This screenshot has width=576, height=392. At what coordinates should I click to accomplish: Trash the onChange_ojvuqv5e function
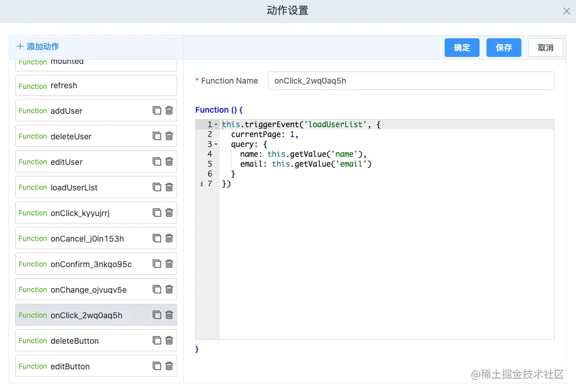pyautogui.click(x=169, y=289)
